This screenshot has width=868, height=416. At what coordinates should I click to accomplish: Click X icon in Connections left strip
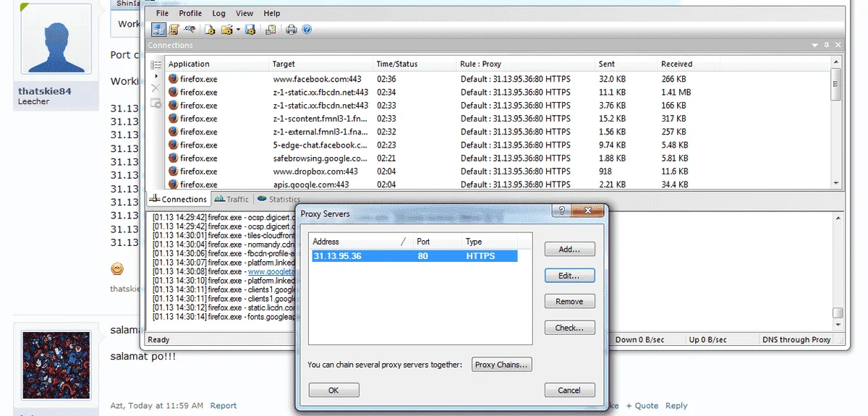[156, 87]
